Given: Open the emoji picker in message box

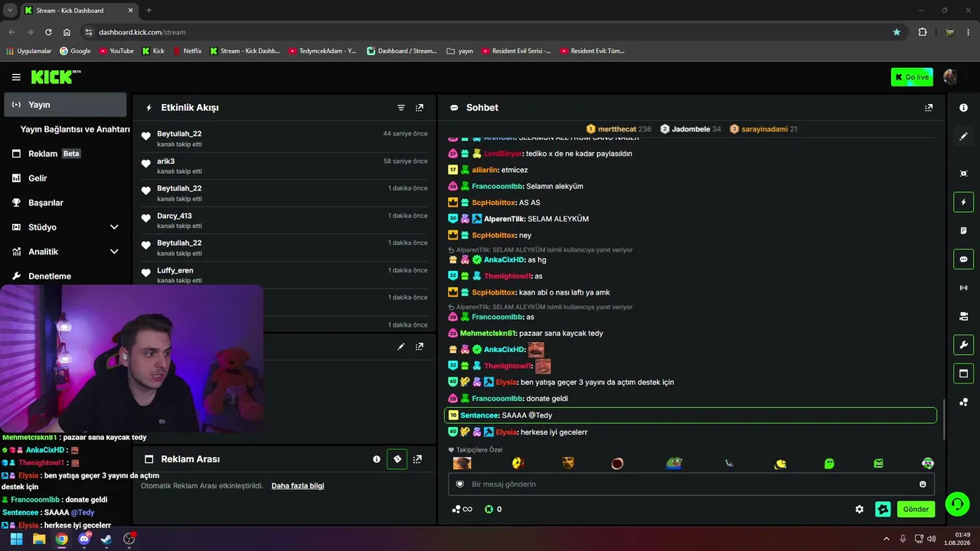Looking at the screenshot, I should coord(923,484).
